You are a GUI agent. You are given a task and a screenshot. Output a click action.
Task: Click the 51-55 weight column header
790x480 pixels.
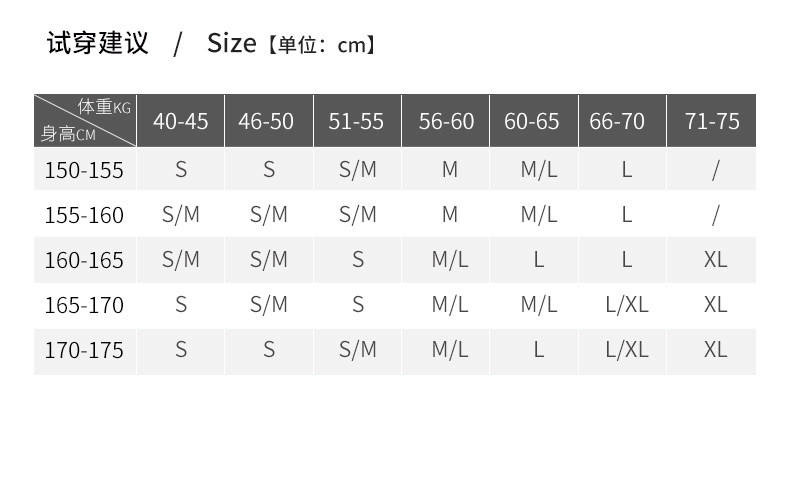pos(356,121)
